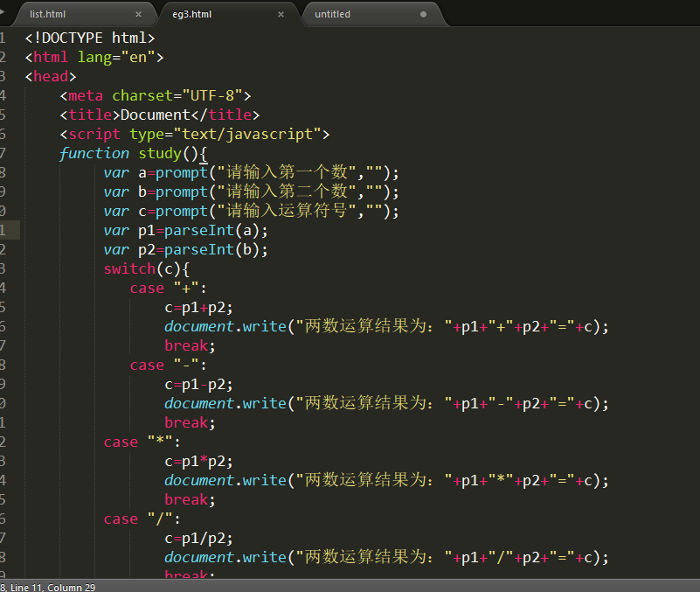Close the list.html tab

coord(138,15)
